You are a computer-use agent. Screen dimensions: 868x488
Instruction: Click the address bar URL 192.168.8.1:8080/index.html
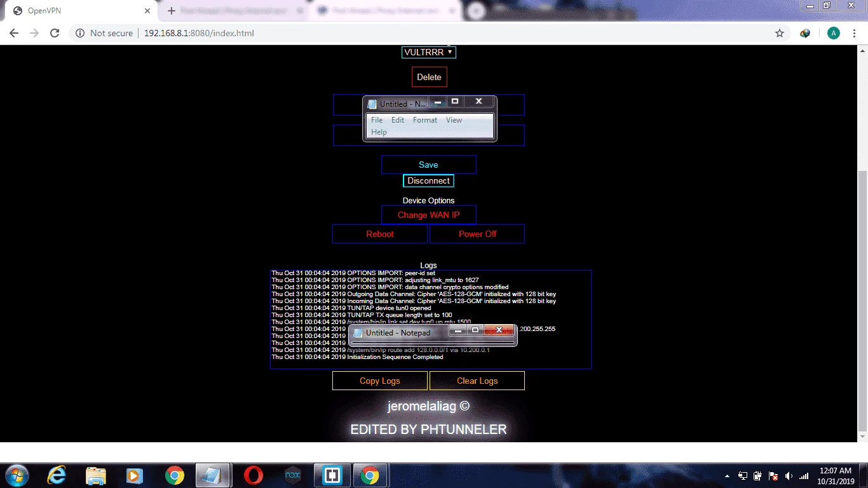click(199, 33)
